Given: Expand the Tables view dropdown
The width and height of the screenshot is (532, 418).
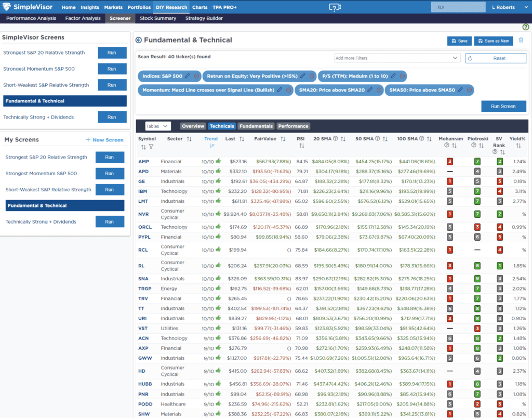Looking at the screenshot, I should pyautogui.click(x=158, y=126).
